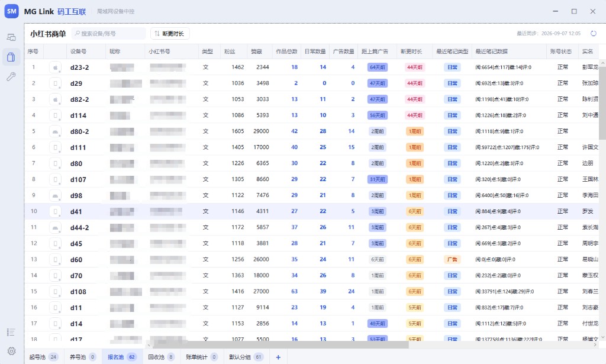Click the vertical scrollbar thumb
606x364 pixels.
(602, 102)
